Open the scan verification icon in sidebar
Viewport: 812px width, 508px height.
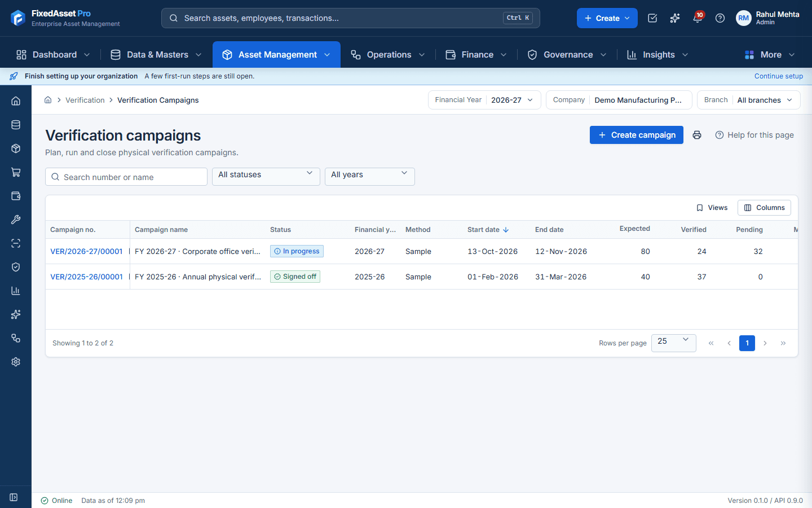pos(16,243)
